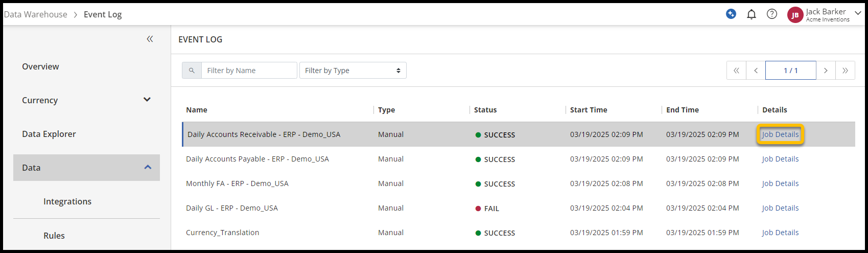Screen dimensions: 868x253
Task: Click the blue sparkle assistant icon
Action: coord(731,14)
